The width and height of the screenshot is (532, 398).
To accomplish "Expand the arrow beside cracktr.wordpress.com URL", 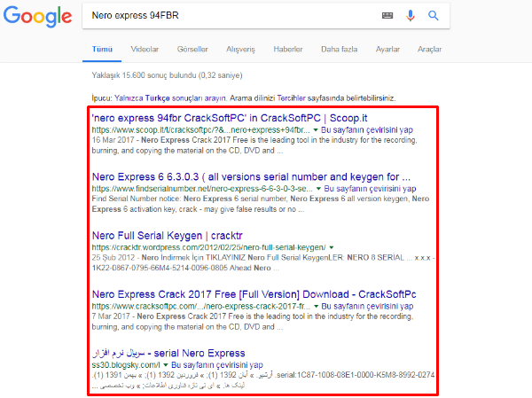I will (x=332, y=247).
